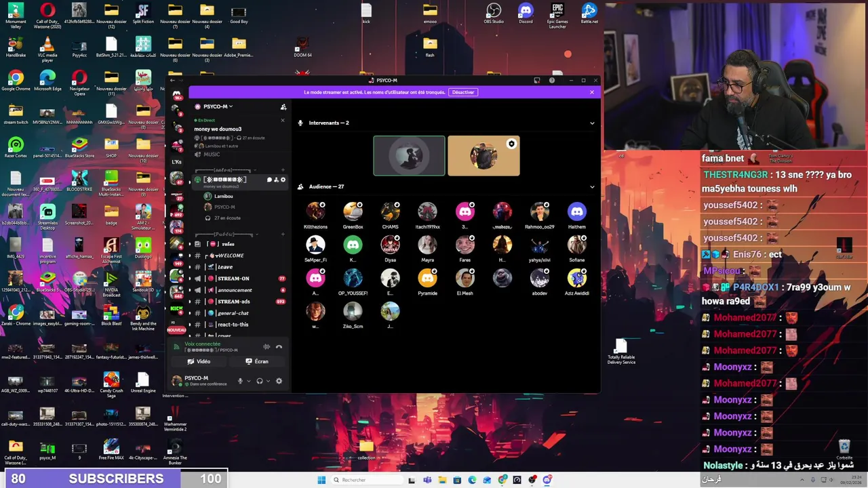
Task: Collapse the Intervenants section chevron
Action: [592, 123]
